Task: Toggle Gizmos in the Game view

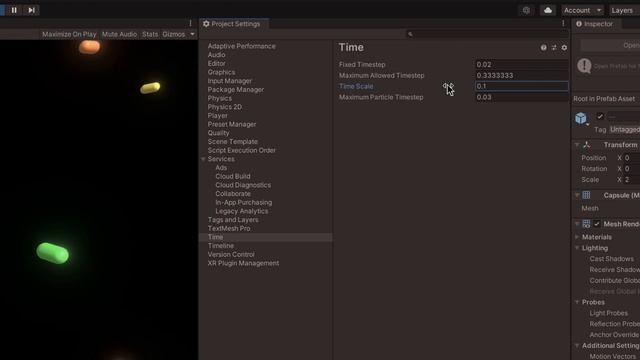Action: (x=173, y=34)
